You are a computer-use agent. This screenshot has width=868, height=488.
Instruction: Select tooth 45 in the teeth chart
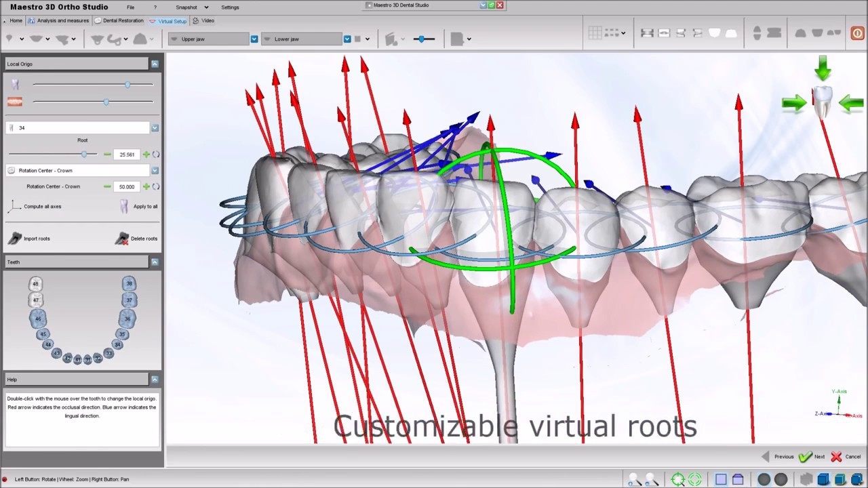(x=43, y=334)
